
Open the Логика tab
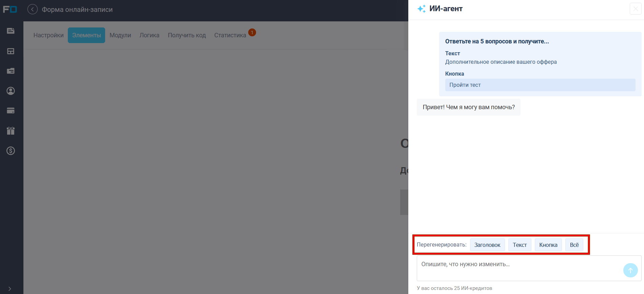click(x=150, y=35)
